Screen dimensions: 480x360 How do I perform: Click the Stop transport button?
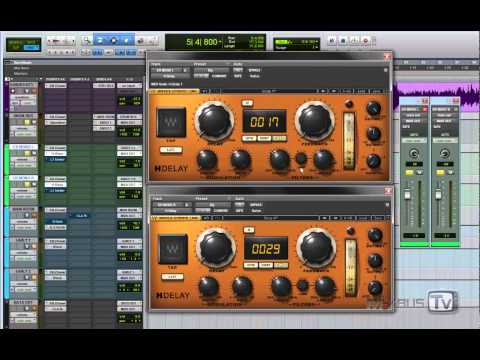(343, 41)
